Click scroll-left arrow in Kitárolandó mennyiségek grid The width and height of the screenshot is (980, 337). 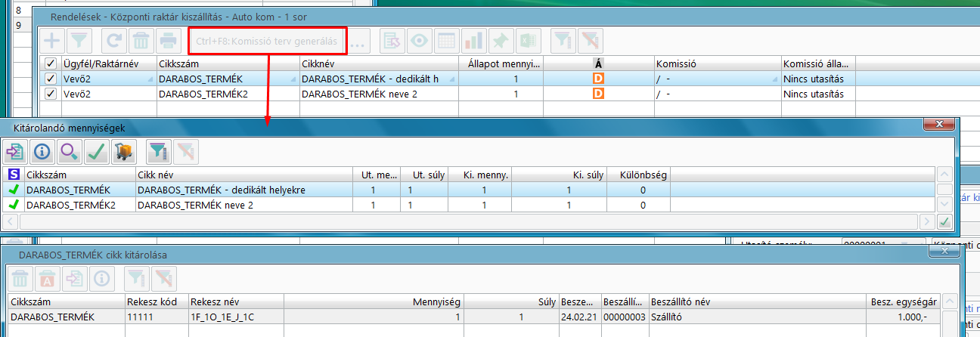[x=11, y=221]
